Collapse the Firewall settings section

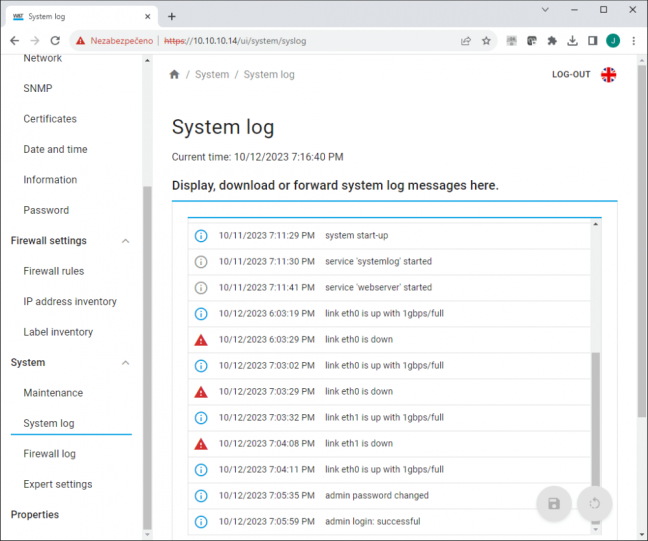click(126, 241)
